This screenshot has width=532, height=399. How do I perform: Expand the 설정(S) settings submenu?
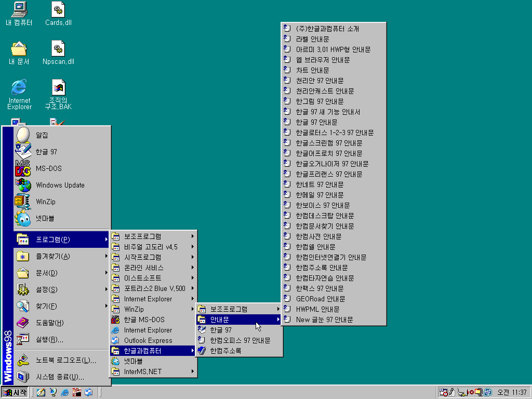(62, 289)
